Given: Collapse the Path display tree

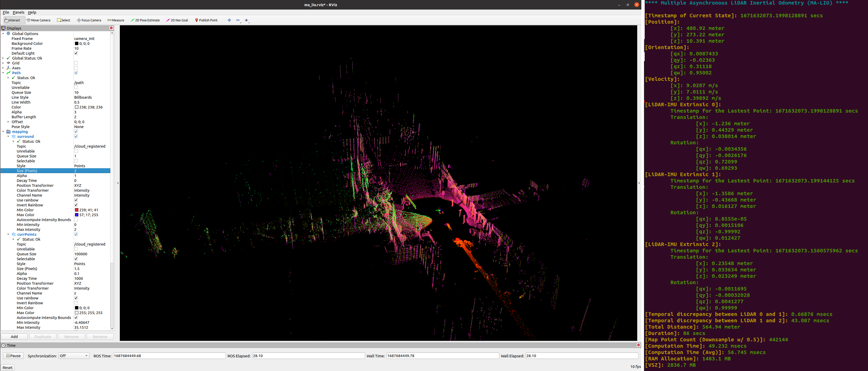Looking at the screenshot, I should [3, 73].
